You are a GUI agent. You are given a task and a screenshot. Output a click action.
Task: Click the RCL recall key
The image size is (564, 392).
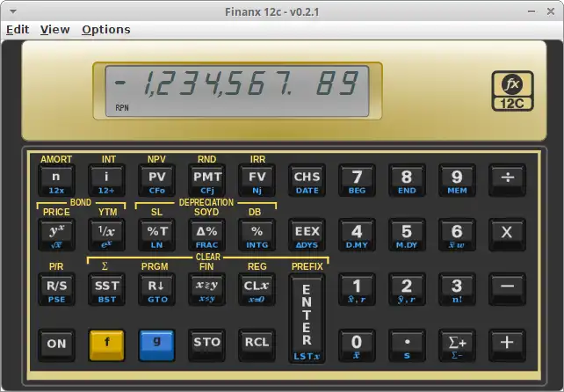[257, 345]
